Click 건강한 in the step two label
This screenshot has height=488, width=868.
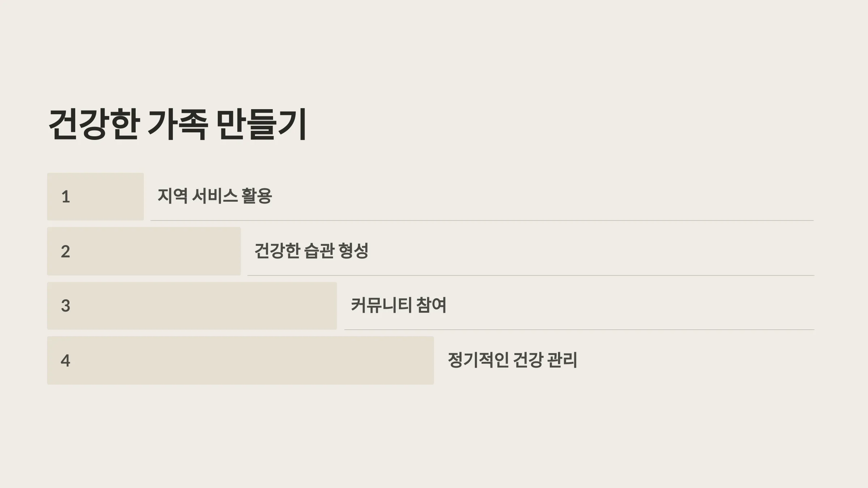(x=277, y=251)
